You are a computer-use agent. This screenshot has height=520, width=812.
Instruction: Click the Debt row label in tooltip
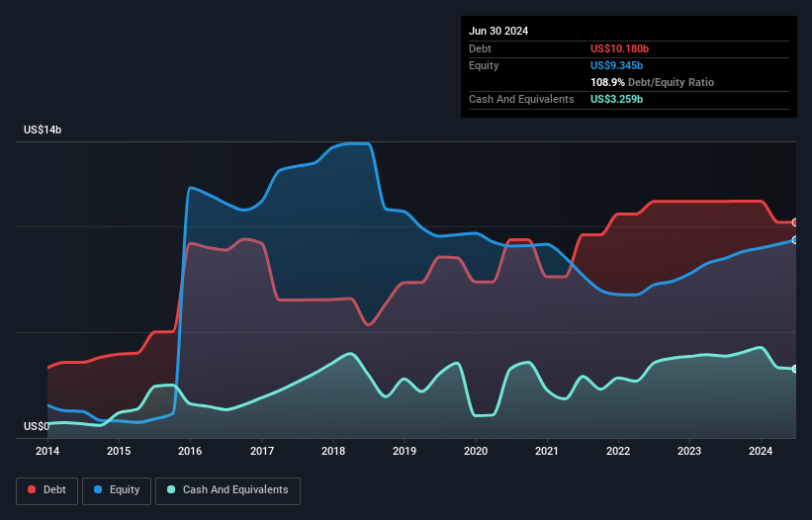click(480, 48)
